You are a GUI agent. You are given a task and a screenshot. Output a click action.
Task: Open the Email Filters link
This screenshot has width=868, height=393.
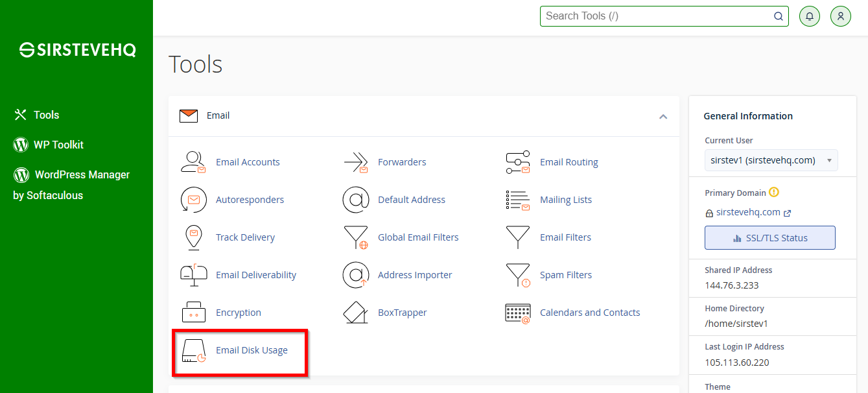(565, 237)
